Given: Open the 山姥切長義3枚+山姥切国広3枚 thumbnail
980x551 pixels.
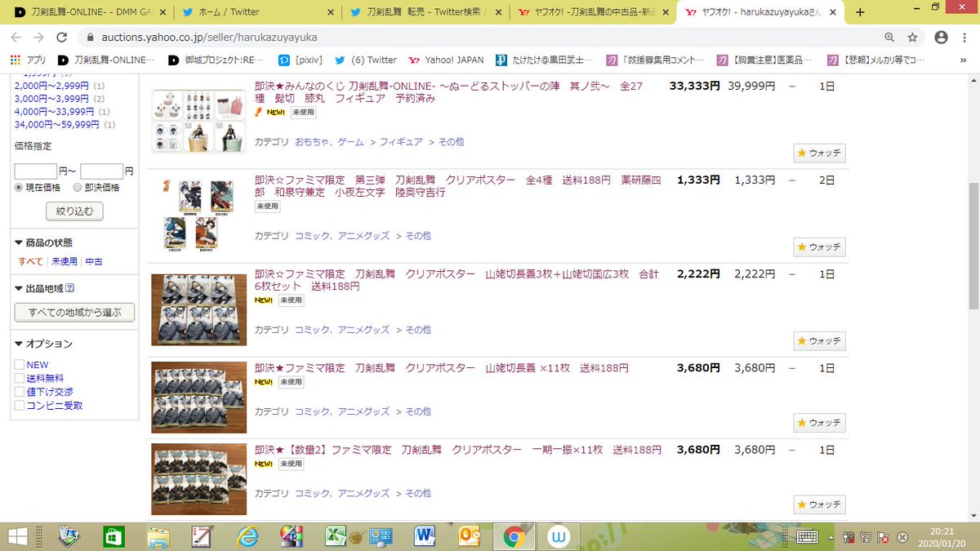Looking at the screenshot, I should (x=198, y=310).
